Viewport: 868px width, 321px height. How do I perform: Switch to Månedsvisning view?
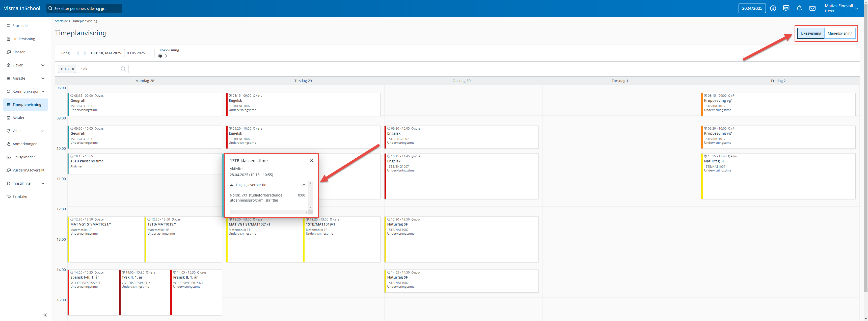840,33
